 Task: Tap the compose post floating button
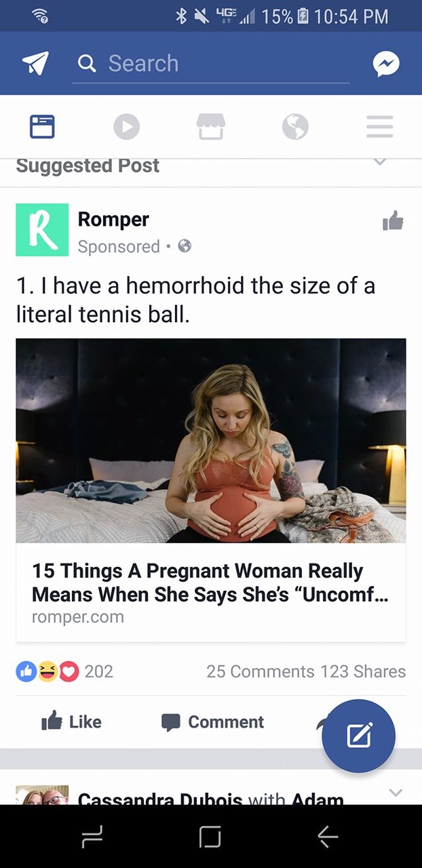[x=358, y=736]
